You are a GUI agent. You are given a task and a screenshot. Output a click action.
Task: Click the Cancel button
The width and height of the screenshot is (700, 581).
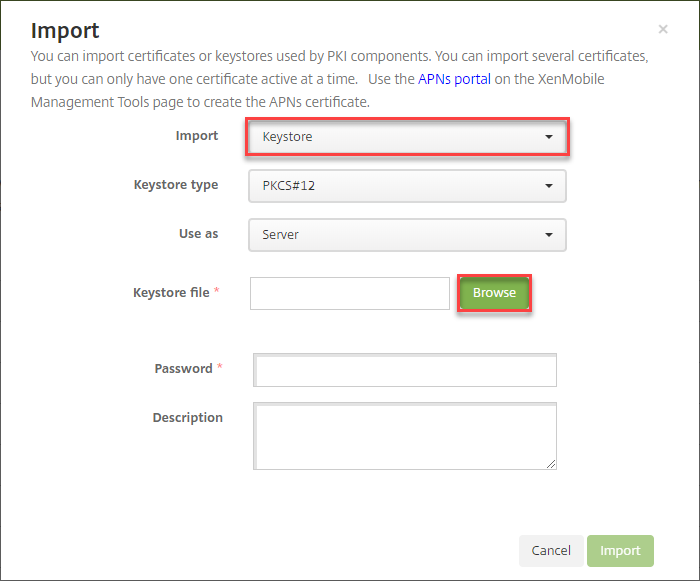(x=551, y=551)
